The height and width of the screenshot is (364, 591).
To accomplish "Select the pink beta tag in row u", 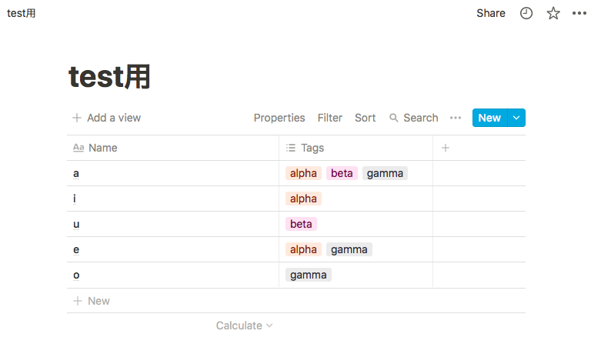I will tap(301, 224).
